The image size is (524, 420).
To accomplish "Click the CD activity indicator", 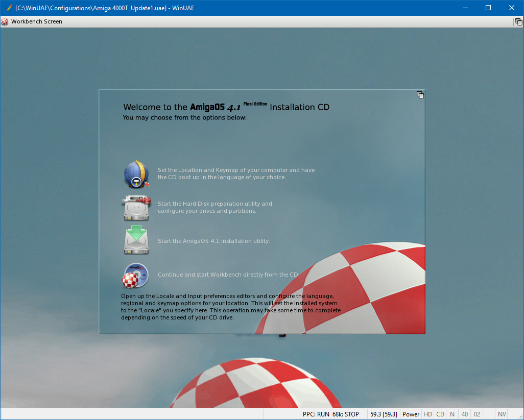I will click(x=440, y=414).
